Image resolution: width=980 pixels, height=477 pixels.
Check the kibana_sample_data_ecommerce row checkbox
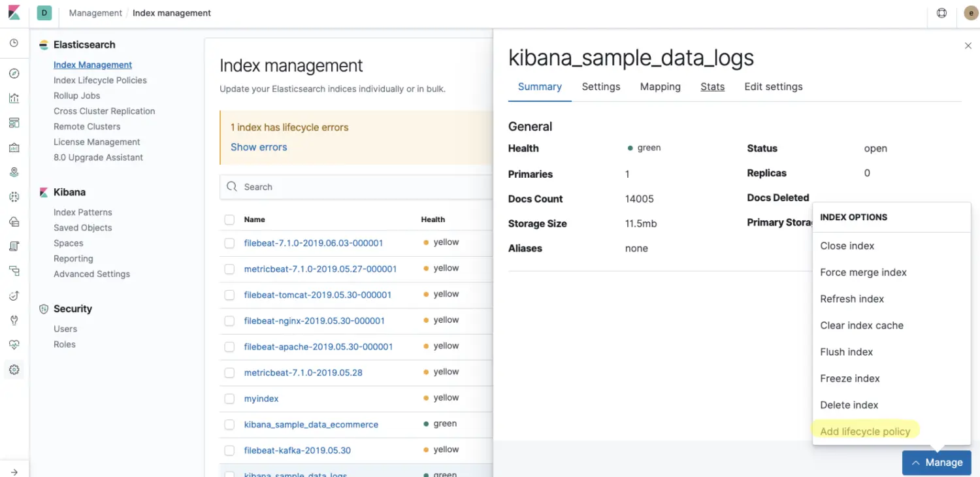tap(229, 425)
